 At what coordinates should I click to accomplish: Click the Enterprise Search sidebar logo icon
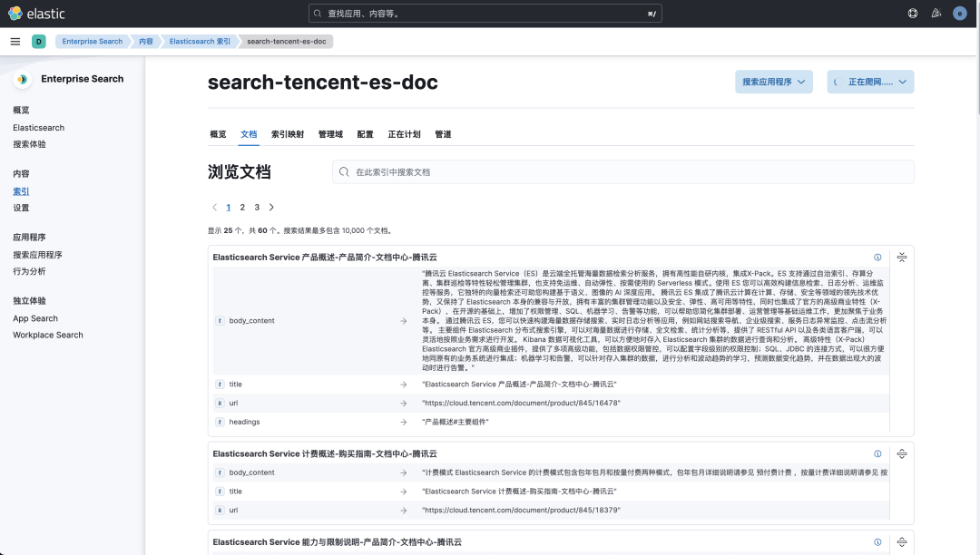23,79
